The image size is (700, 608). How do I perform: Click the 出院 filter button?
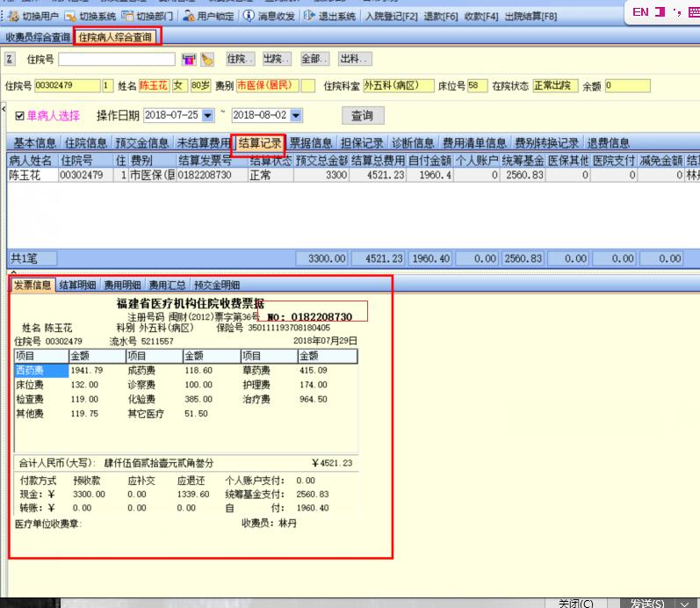point(276,59)
